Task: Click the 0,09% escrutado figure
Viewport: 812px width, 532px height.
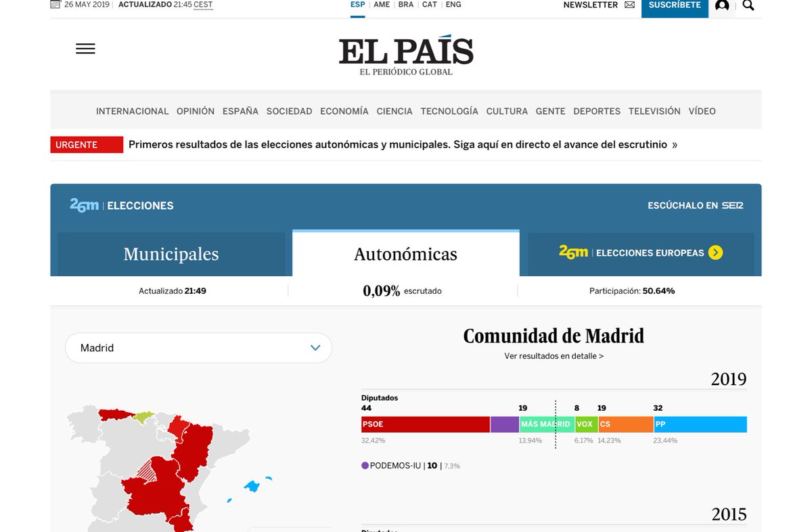Action: (402, 291)
